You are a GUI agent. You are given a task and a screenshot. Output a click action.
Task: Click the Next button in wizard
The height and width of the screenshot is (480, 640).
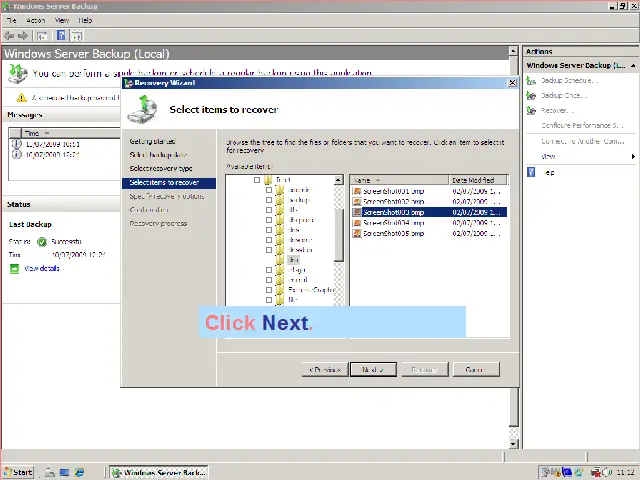[373, 370]
